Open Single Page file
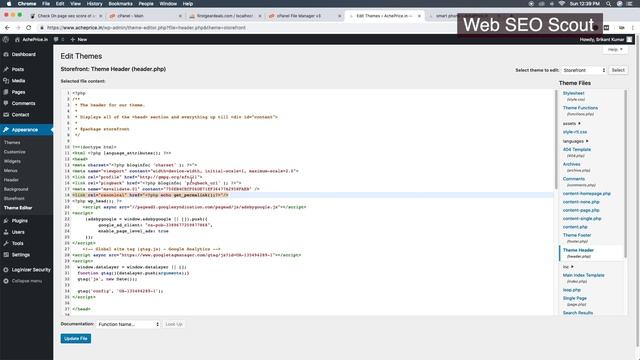Viewport: 640px width, 360px height. click(x=574, y=299)
